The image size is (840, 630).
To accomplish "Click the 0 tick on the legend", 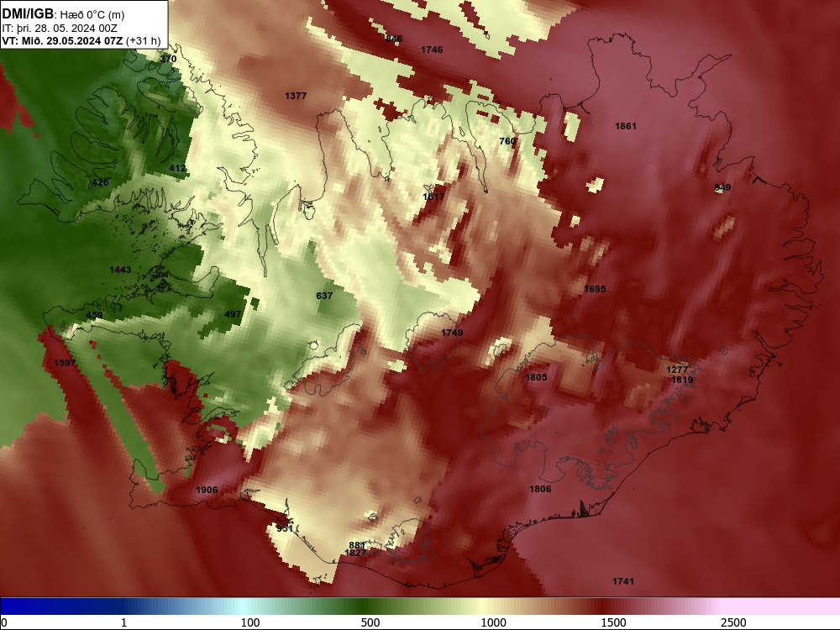I will (4, 622).
